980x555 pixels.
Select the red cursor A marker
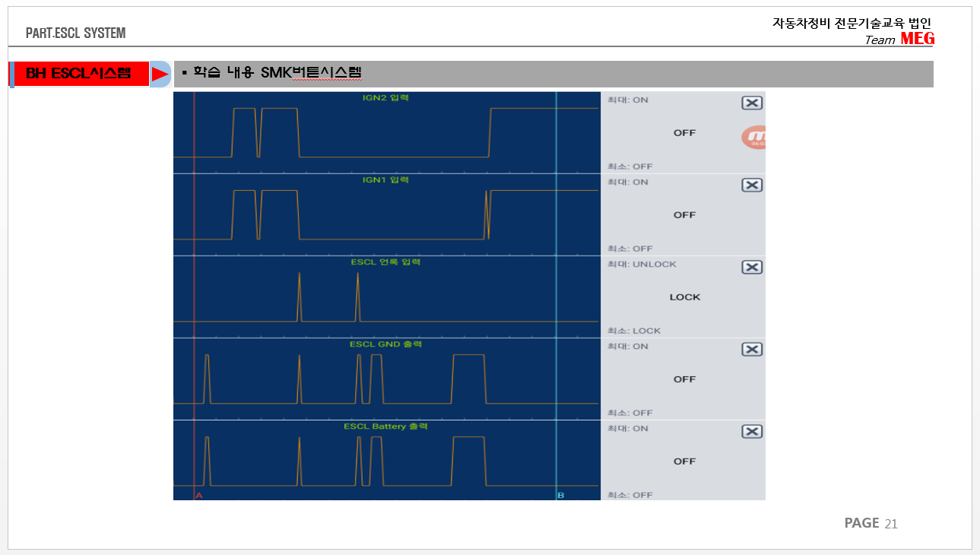[x=199, y=496]
